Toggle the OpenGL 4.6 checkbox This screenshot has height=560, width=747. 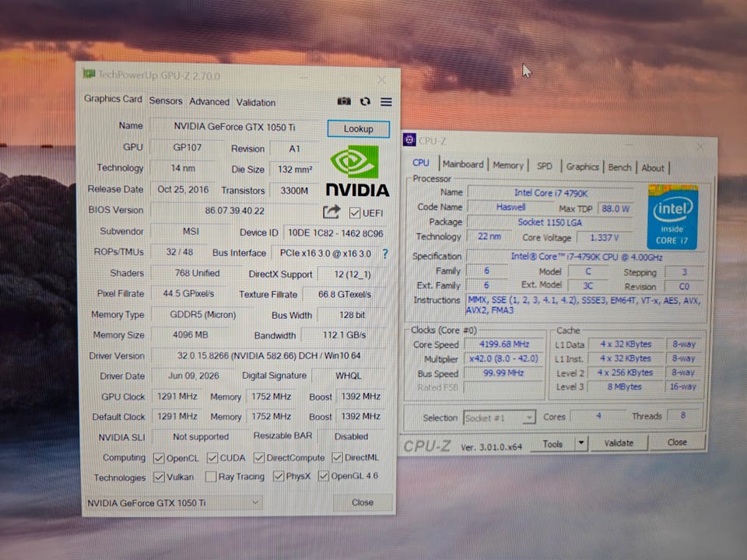coord(324,476)
